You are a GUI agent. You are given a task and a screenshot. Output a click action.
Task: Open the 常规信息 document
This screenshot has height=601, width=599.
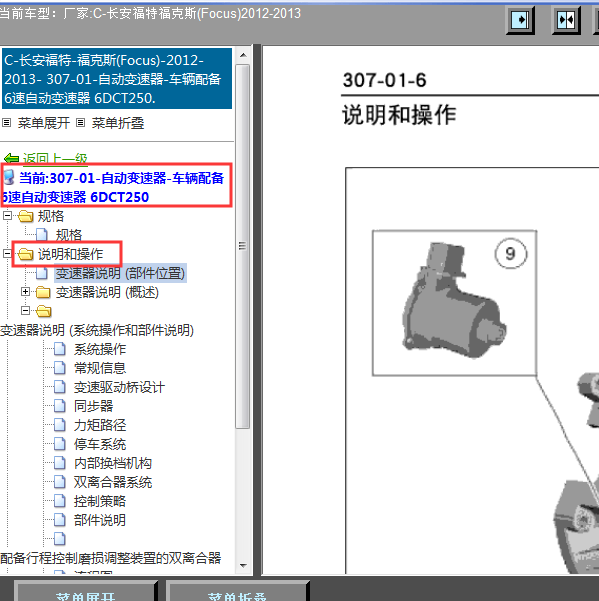click(x=100, y=368)
